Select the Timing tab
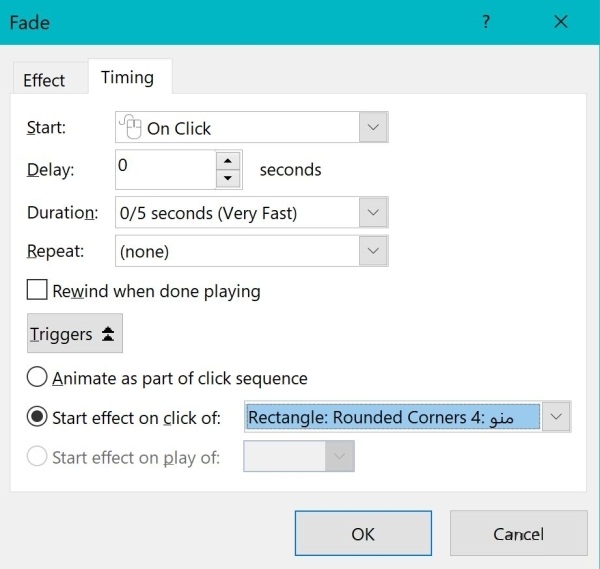Viewport: 600px width, 569px height. point(128,77)
